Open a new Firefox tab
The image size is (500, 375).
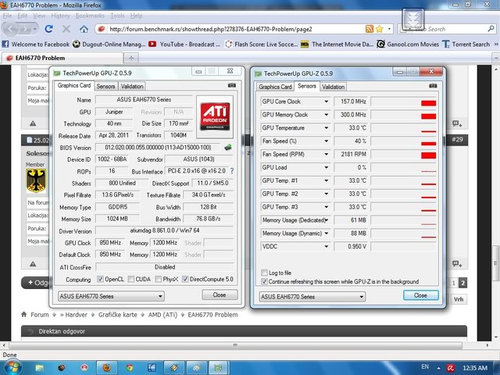pyautogui.click(x=131, y=58)
